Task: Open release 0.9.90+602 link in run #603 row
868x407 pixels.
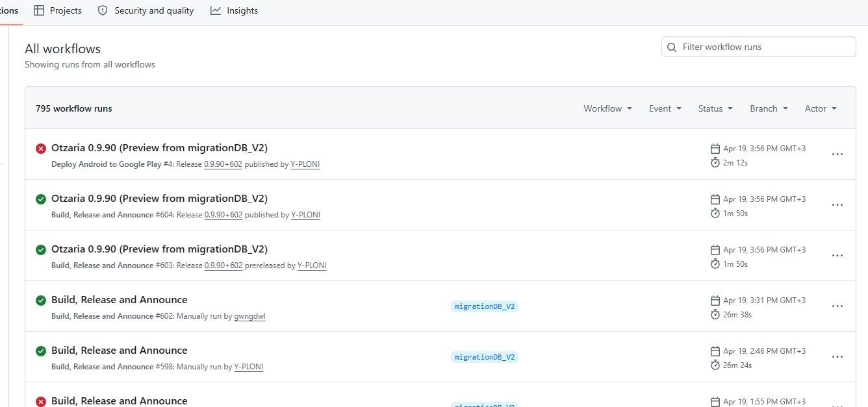Action: pyautogui.click(x=223, y=265)
